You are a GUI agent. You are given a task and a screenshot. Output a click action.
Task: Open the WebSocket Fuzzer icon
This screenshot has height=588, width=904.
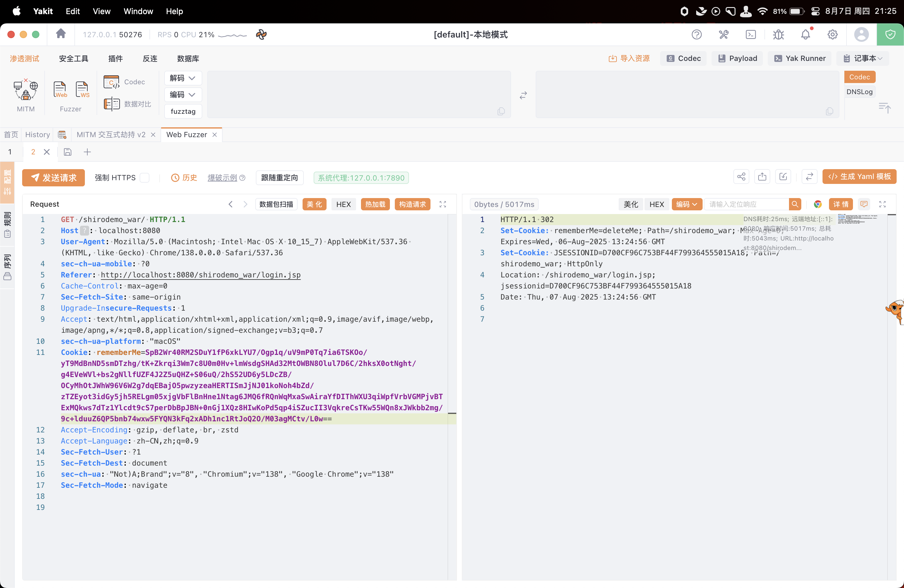[x=82, y=90]
